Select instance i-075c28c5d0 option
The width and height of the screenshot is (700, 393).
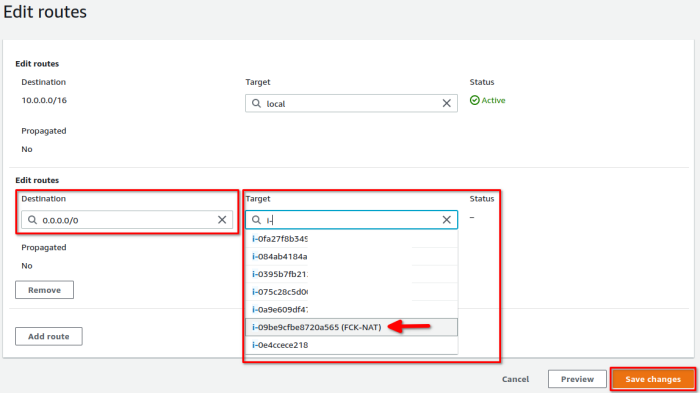click(351, 292)
